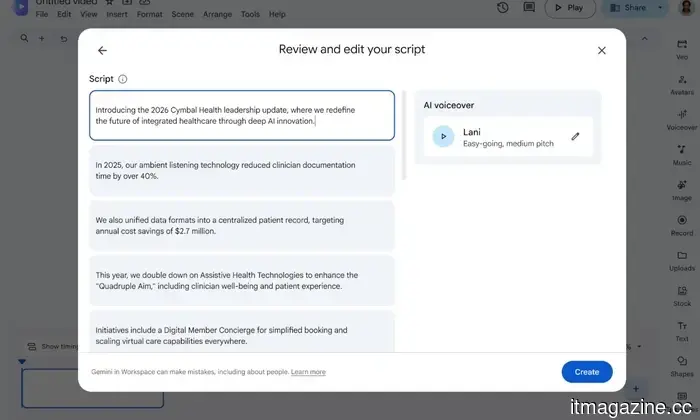Close the Review and edit script dialog

click(602, 50)
